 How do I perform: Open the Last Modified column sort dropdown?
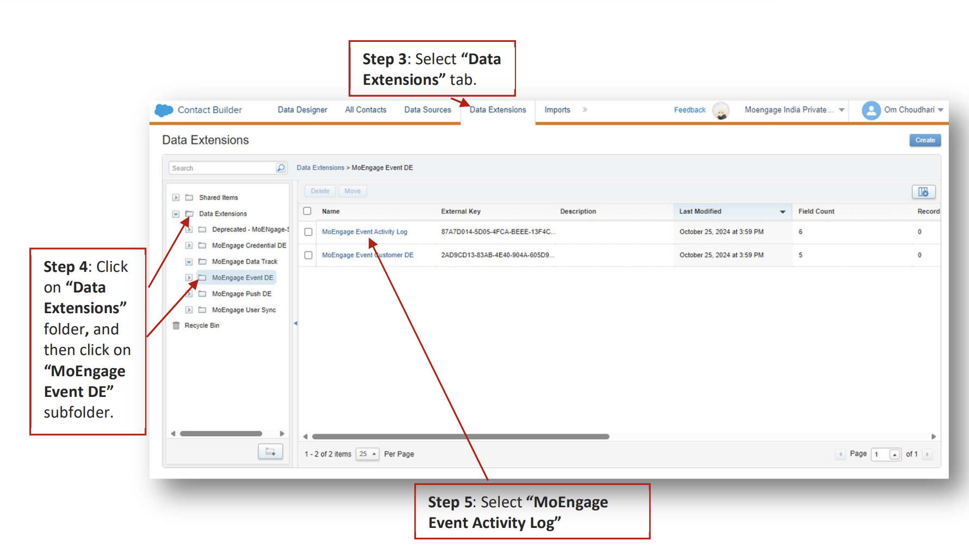(x=782, y=211)
